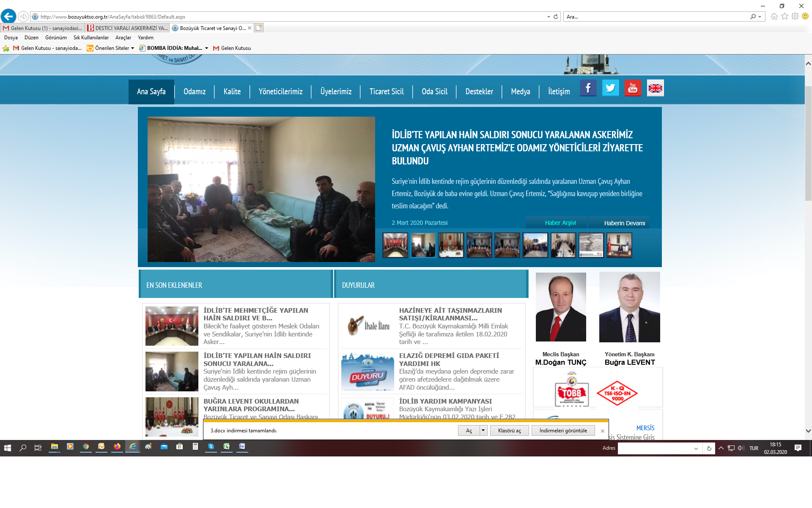Open a new browser tab

coord(259,28)
